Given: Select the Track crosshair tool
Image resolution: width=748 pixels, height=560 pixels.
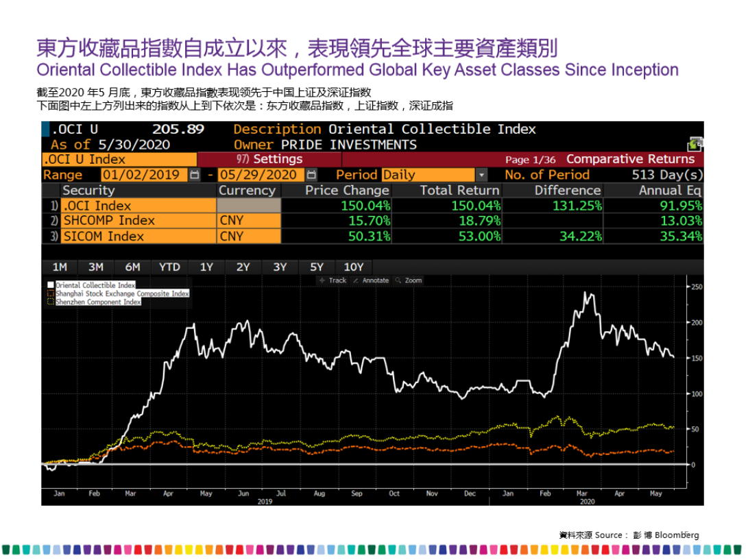Looking at the screenshot, I should click(x=333, y=280).
